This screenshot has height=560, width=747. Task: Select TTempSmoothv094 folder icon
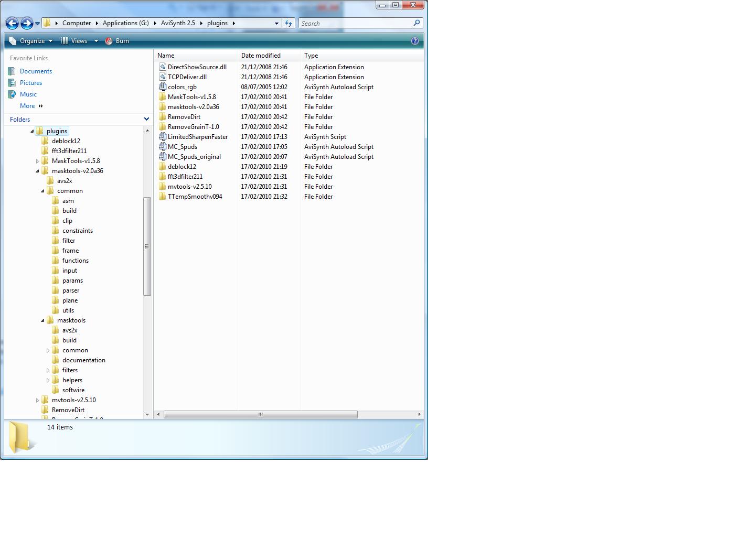[163, 197]
